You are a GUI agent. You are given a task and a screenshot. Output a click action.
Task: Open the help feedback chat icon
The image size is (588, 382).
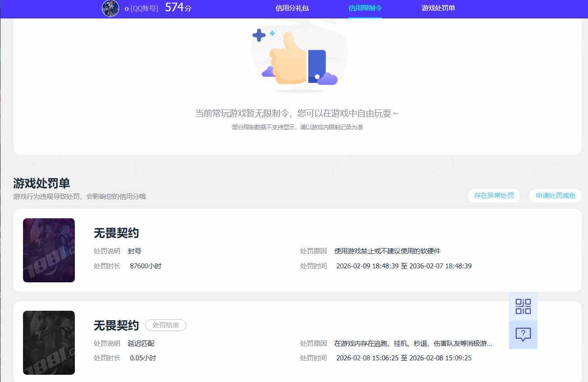[523, 335]
